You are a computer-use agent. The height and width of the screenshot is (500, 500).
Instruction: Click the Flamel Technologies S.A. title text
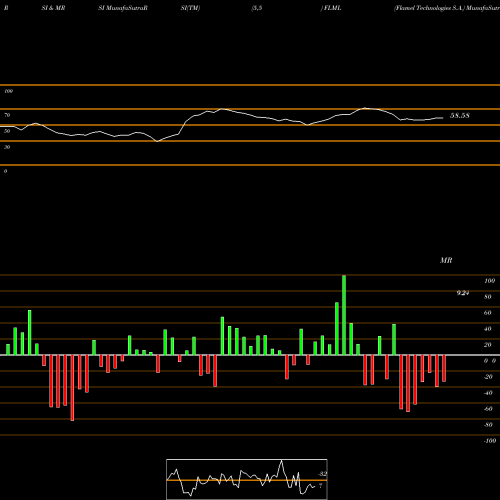429,8
